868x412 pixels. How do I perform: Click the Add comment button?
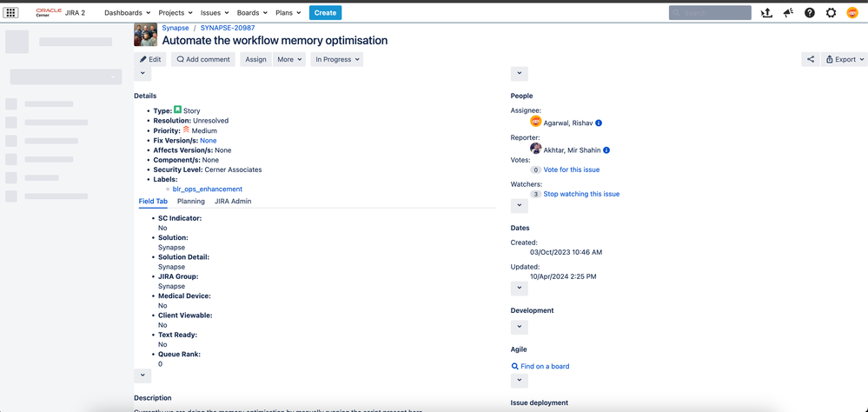tap(203, 59)
